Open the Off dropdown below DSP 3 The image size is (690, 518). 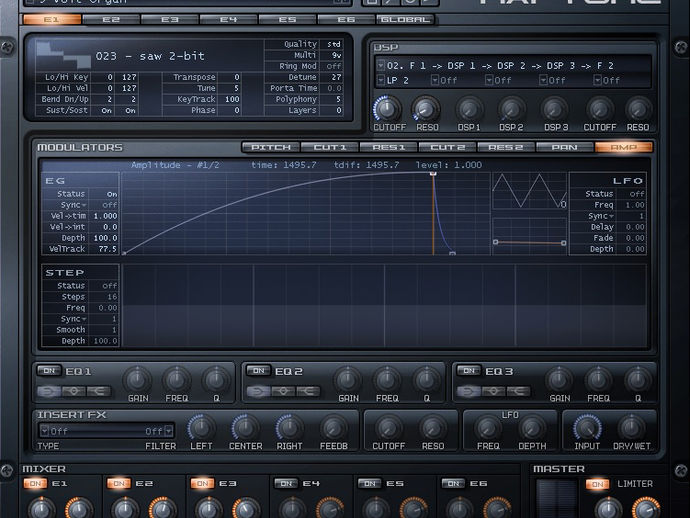(x=543, y=80)
